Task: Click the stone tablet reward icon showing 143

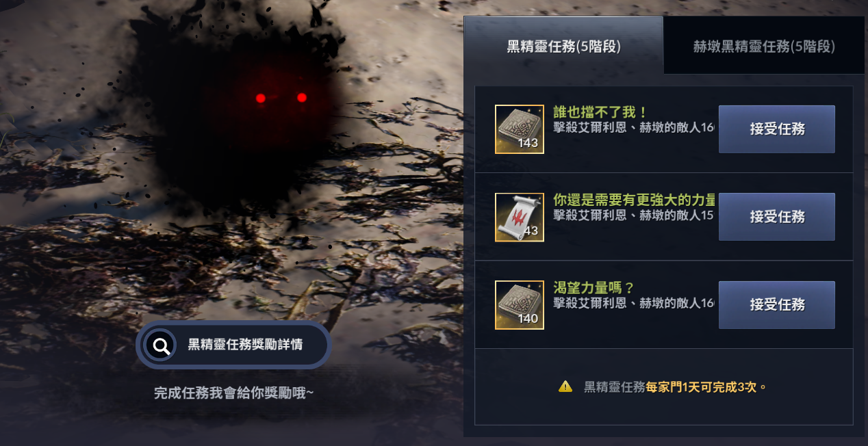Action: pyautogui.click(x=519, y=129)
